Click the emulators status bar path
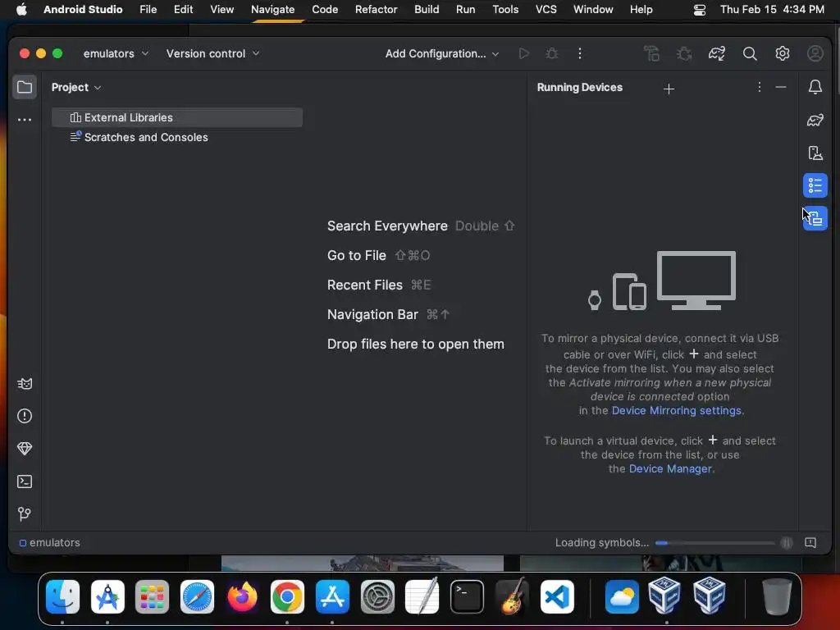Screen dimensions: 840x630 point(50,543)
